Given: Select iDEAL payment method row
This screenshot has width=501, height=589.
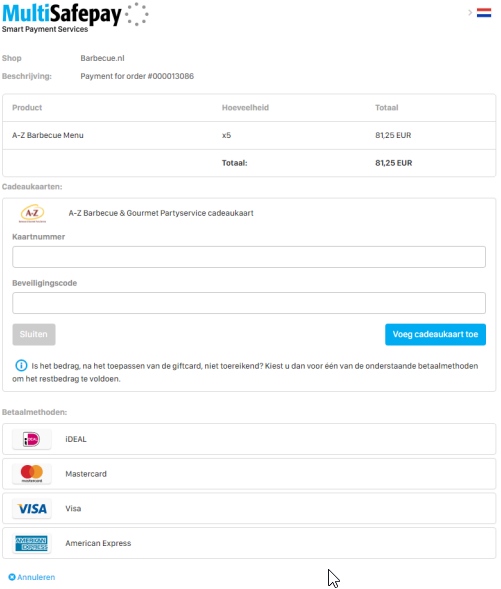Looking at the screenshot, I should [249, 439].
